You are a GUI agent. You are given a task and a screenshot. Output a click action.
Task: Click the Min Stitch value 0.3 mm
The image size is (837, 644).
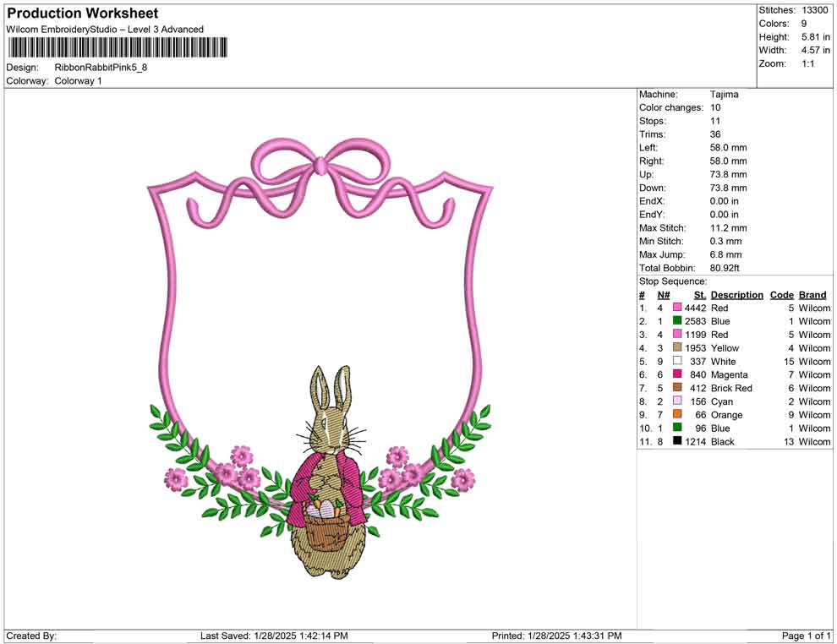726,241
